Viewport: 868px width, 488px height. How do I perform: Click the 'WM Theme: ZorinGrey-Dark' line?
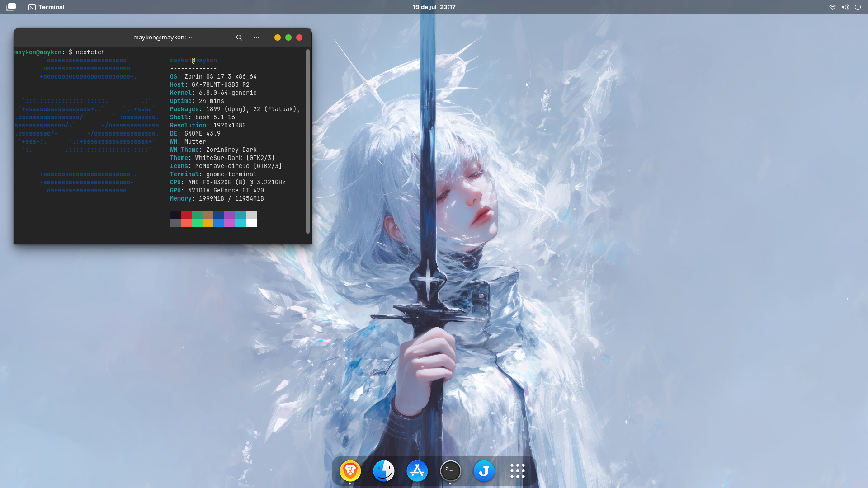point(213,150)
